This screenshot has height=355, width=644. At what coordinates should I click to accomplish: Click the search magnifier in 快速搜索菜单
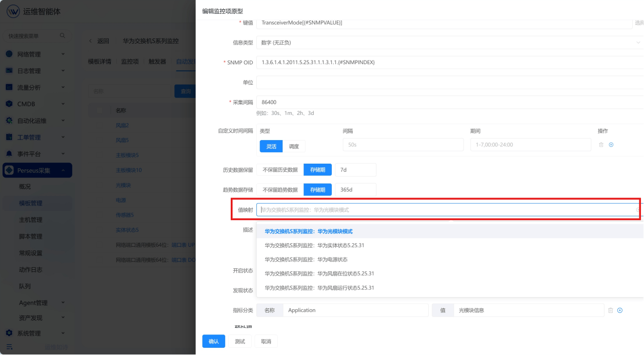[x=63, y=36]
